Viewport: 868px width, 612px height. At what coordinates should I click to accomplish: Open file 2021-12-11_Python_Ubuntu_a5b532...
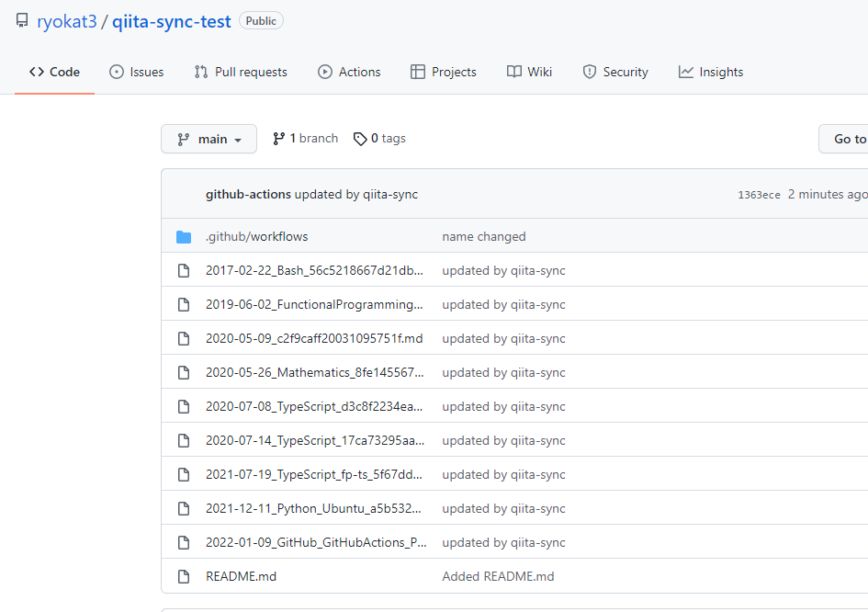tap(314, 508)
